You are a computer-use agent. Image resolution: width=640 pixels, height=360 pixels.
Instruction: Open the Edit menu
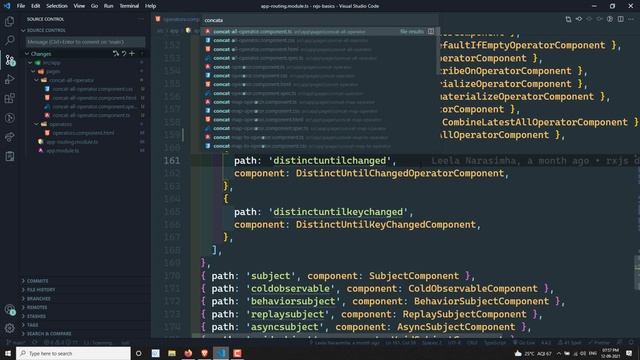(x=36, y=6)
